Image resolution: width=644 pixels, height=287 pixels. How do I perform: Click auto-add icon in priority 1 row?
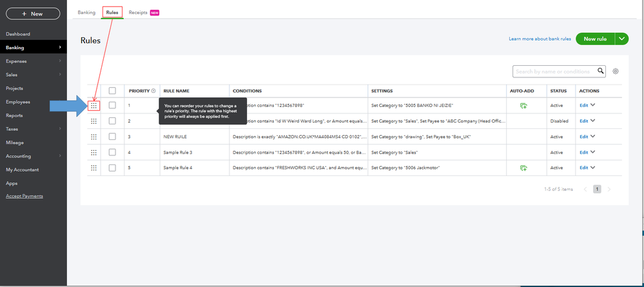point(523,106)
